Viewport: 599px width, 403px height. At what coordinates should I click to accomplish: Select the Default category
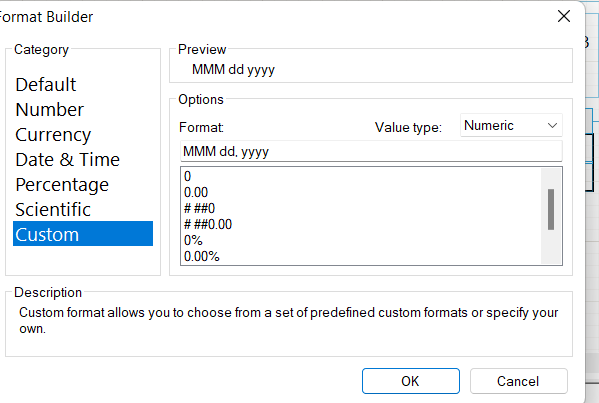pyautogui.click(x=45, y=84)
